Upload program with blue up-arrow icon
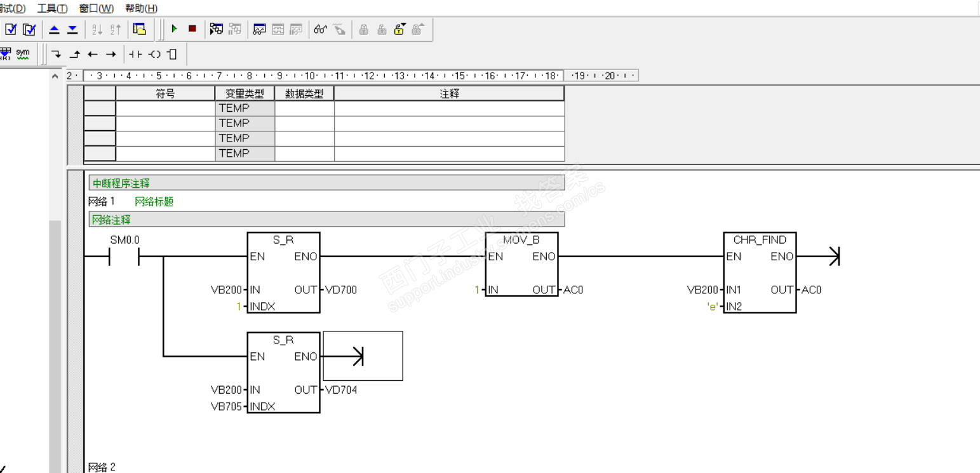The image size is (980, 473). pos(55,29)
